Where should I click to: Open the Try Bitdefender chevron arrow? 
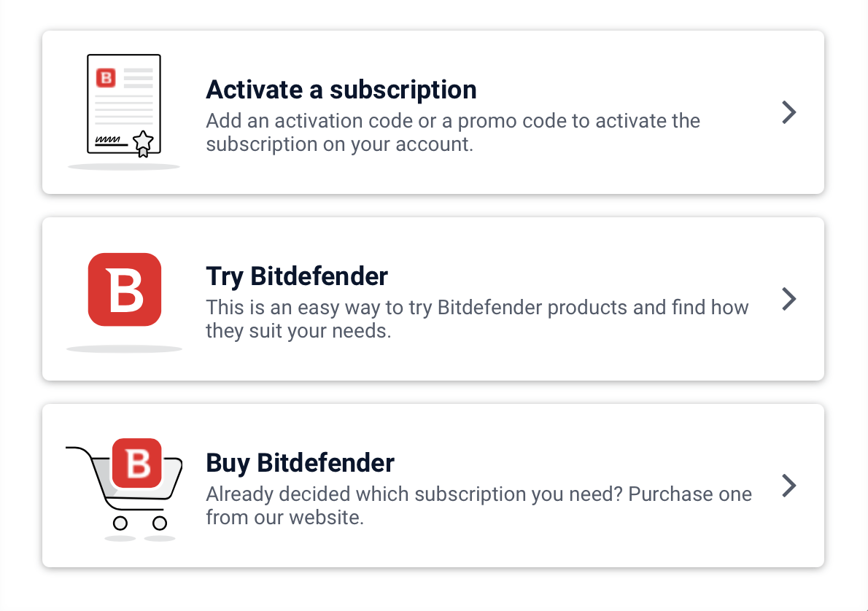click(788, 299)
